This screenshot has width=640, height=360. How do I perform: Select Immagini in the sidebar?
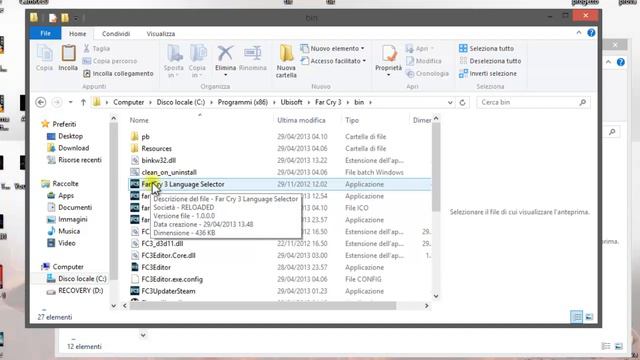67,219
